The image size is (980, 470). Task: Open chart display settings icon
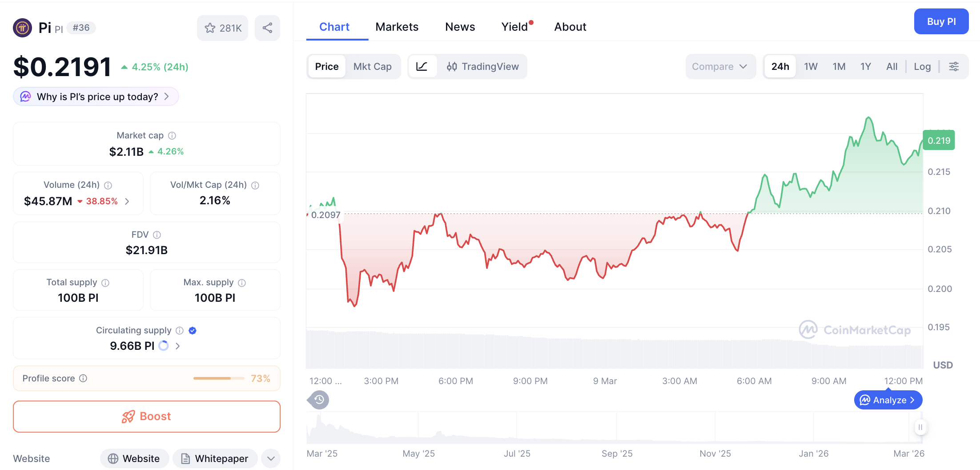coord(954,66)
